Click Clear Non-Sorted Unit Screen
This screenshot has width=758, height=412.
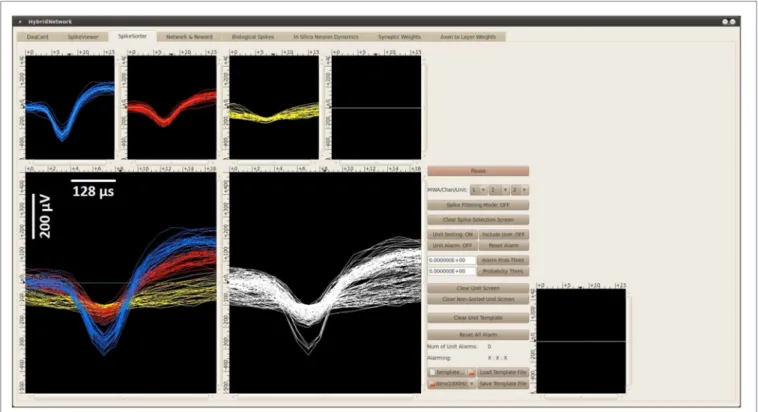pos(478,299)
